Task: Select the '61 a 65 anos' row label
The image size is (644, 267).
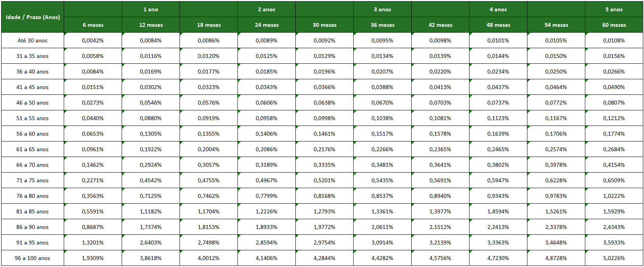Action: [x=33, y=149]
